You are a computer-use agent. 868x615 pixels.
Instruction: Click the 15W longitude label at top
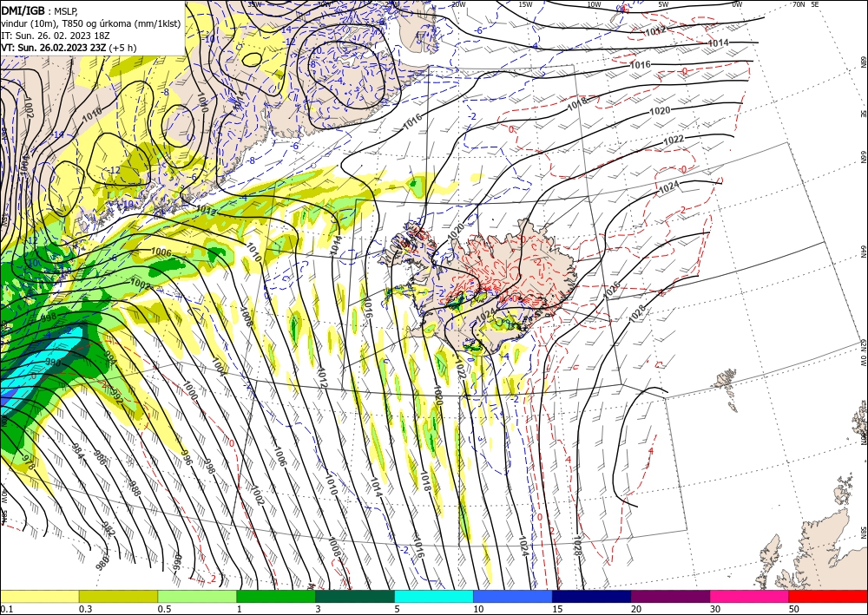[525, 4]
